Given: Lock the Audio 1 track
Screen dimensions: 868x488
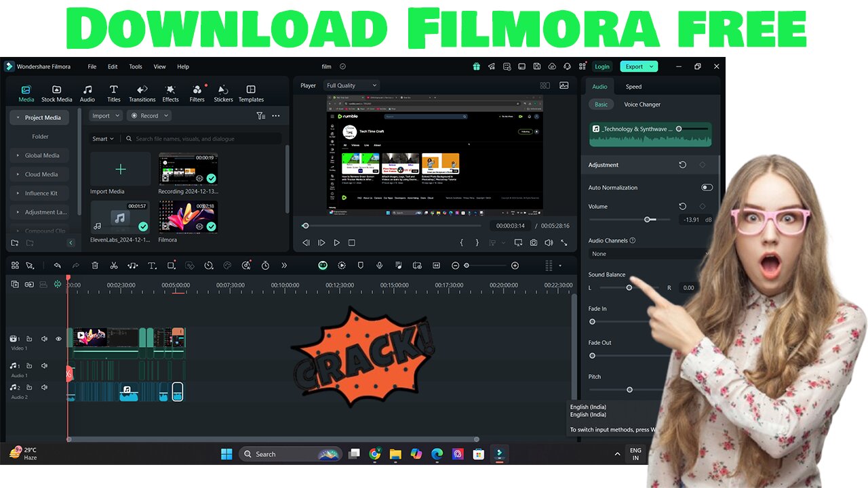Looking at the screenshot, I should [29, 366].
